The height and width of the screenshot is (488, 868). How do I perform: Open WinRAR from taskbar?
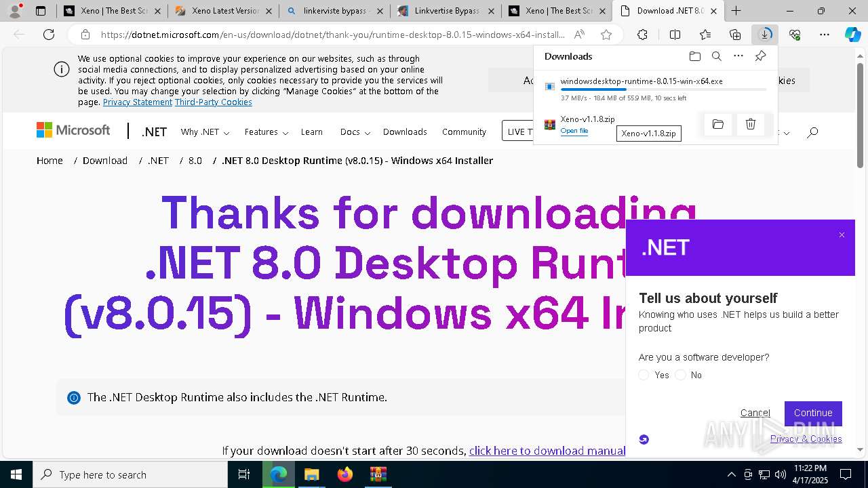coord(378,474)
